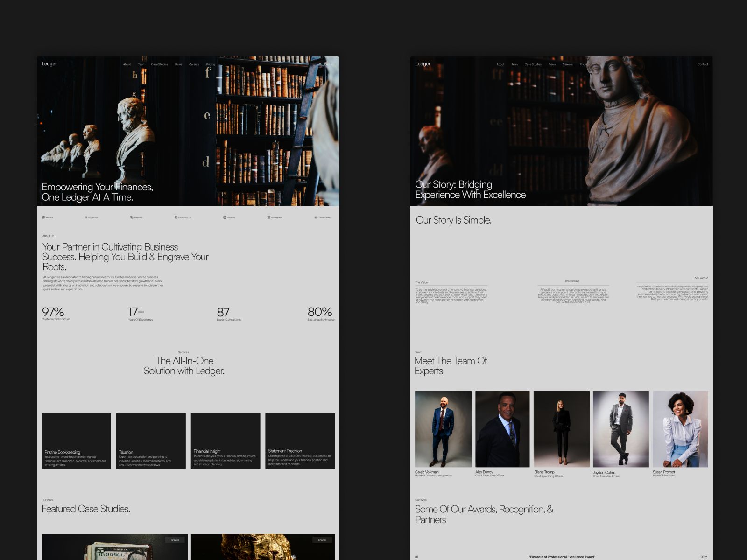This screenshot has height=560, width=747.
Task: Click 'The Promise' column heading
Action: tap(700, 278)
